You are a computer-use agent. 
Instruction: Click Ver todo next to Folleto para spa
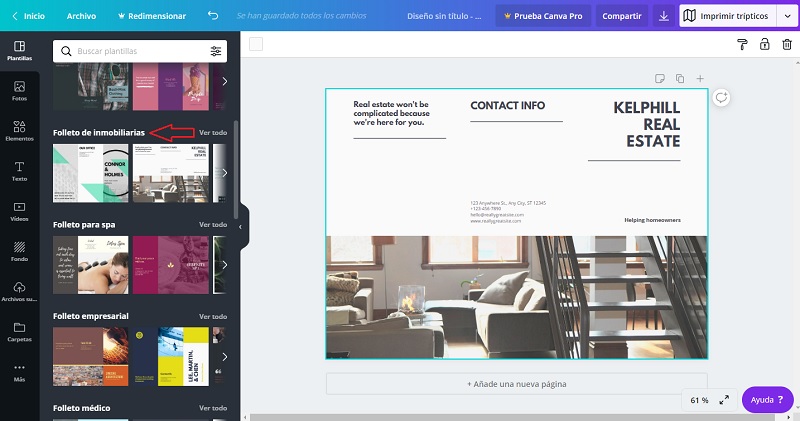(x=213, y=224)
